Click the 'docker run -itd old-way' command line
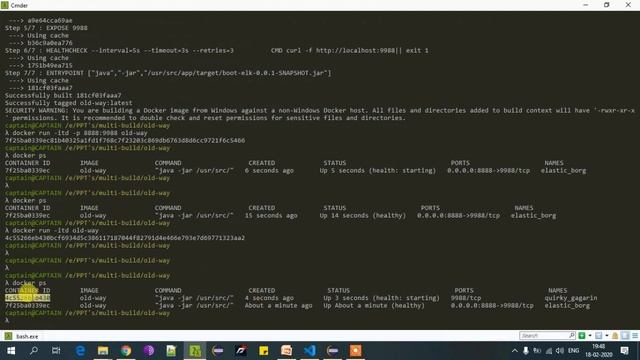 tap(56, 231)
